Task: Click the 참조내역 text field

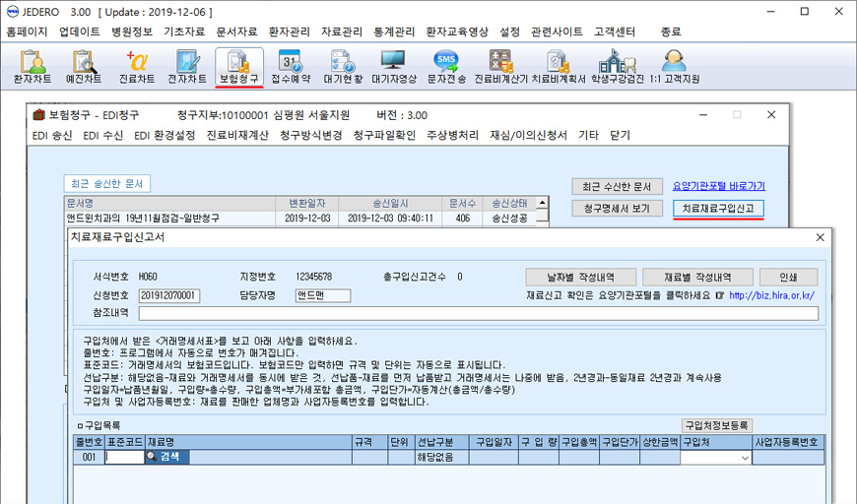Action: [478, 314]
